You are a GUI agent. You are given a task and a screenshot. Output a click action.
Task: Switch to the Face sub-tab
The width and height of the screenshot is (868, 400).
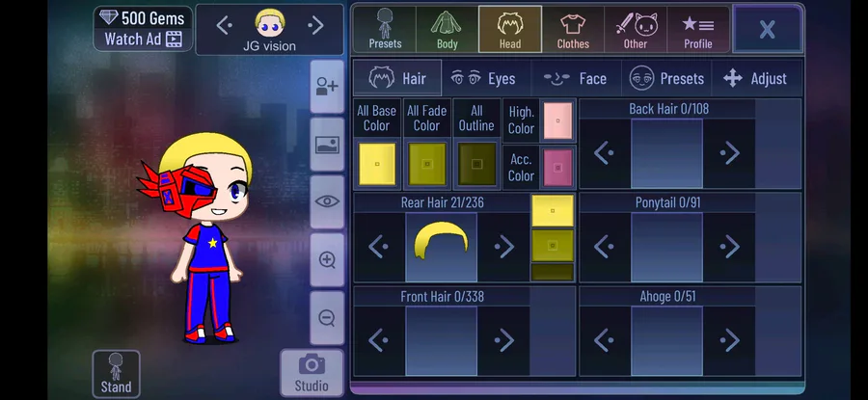pyautogui.click(x=577, y=79)
